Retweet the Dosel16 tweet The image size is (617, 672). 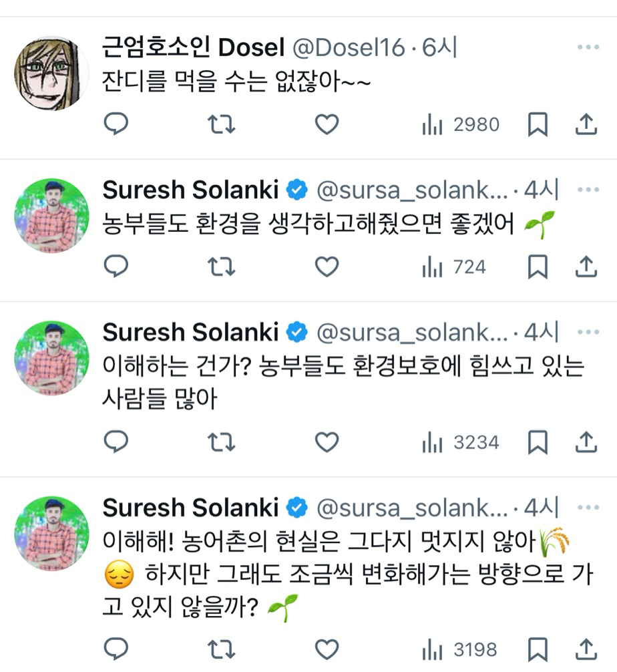[x=221, y=124]
